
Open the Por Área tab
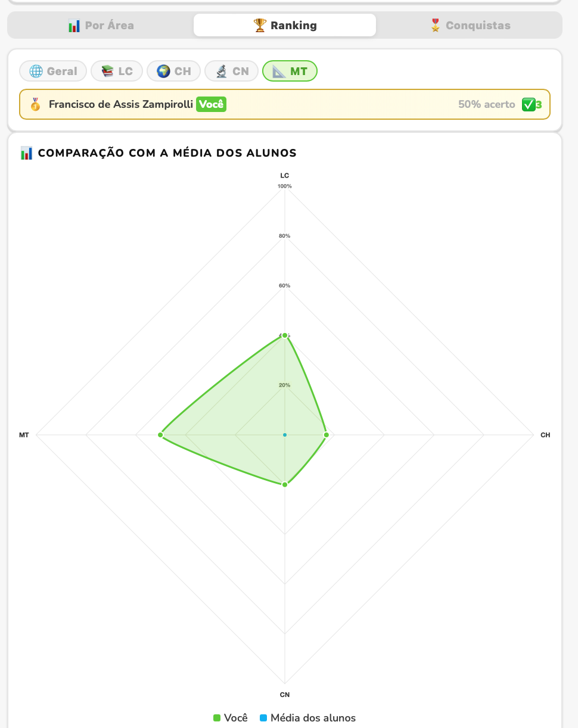click(100, 26)
